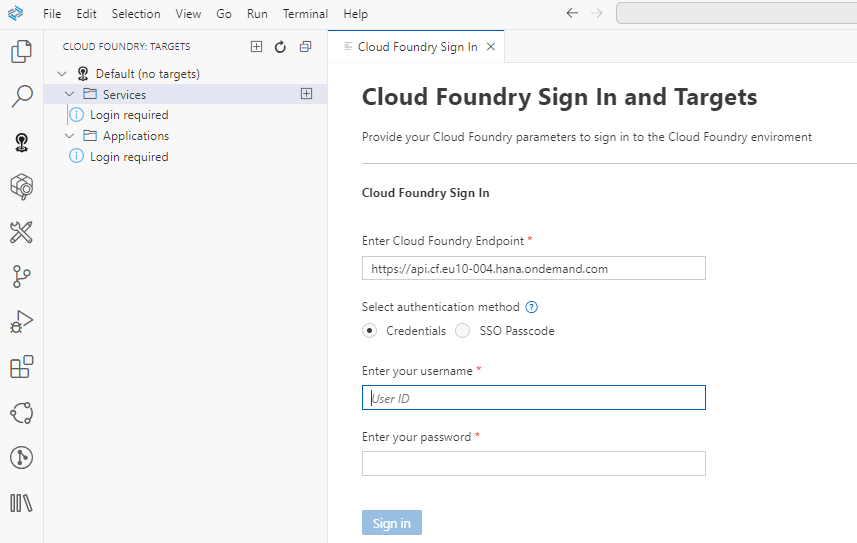Click the CLOUD FOUNDRY: TARGETS panel title

[x=126, y=47]
